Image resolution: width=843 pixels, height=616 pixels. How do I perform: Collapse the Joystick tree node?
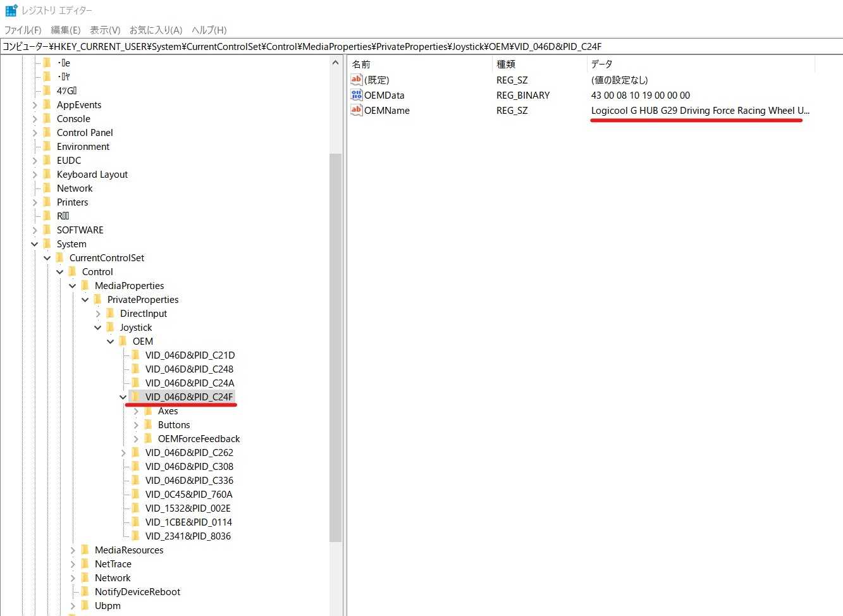[x=98, y=328]
